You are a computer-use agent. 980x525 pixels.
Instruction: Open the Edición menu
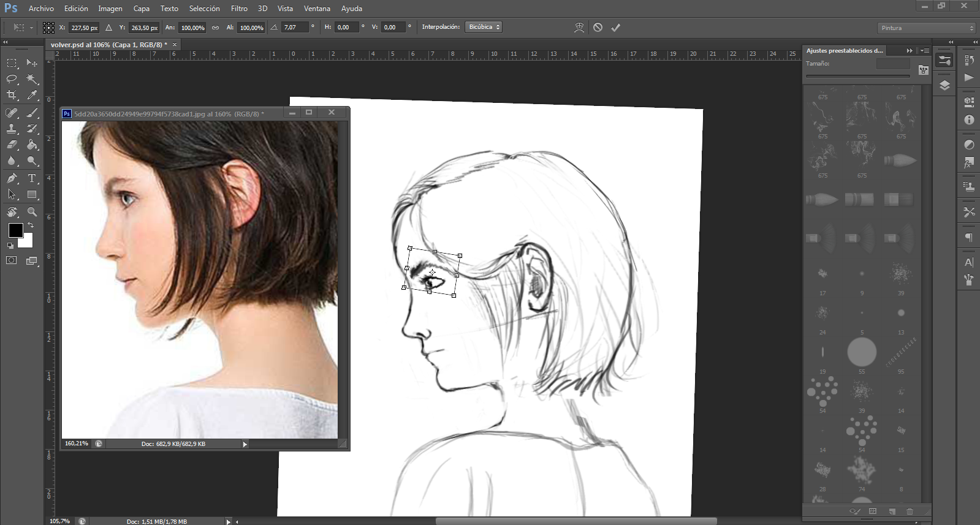click(76, 9)
